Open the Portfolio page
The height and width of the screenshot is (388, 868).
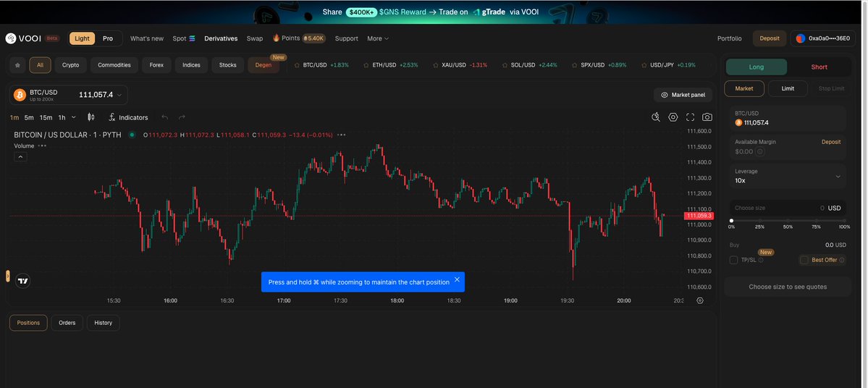pyautogui.click(x=729, y=39)
